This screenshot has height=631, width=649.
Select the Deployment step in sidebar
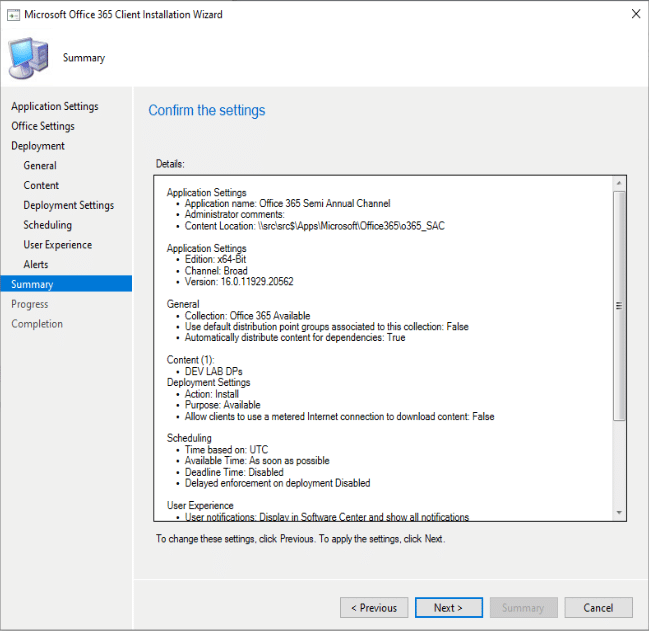[x=38, y=146]
